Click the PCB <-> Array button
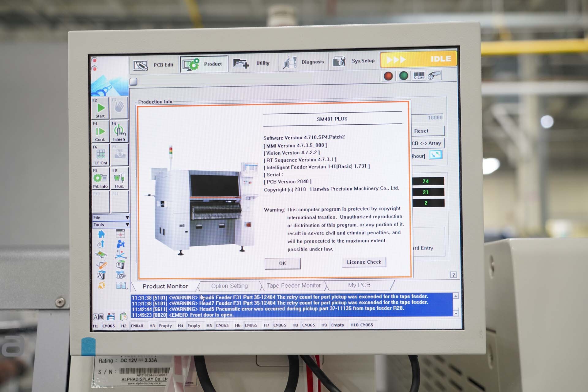Viewport: 588px width, 392px height. pyautogui.click(x=428, y=143)
